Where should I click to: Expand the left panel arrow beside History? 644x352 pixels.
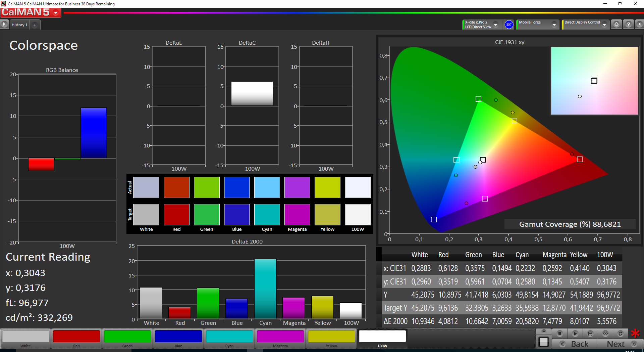4,24
